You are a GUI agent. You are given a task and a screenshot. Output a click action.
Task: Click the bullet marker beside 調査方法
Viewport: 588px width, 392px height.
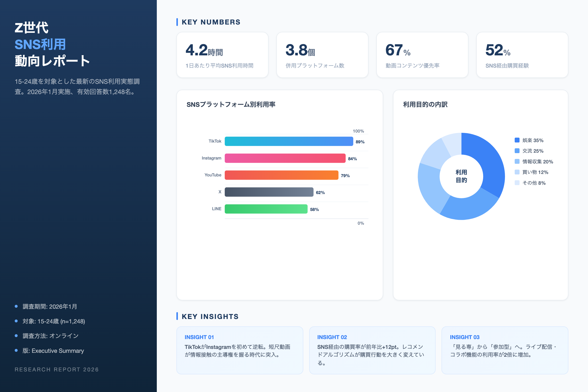(16, 336)
